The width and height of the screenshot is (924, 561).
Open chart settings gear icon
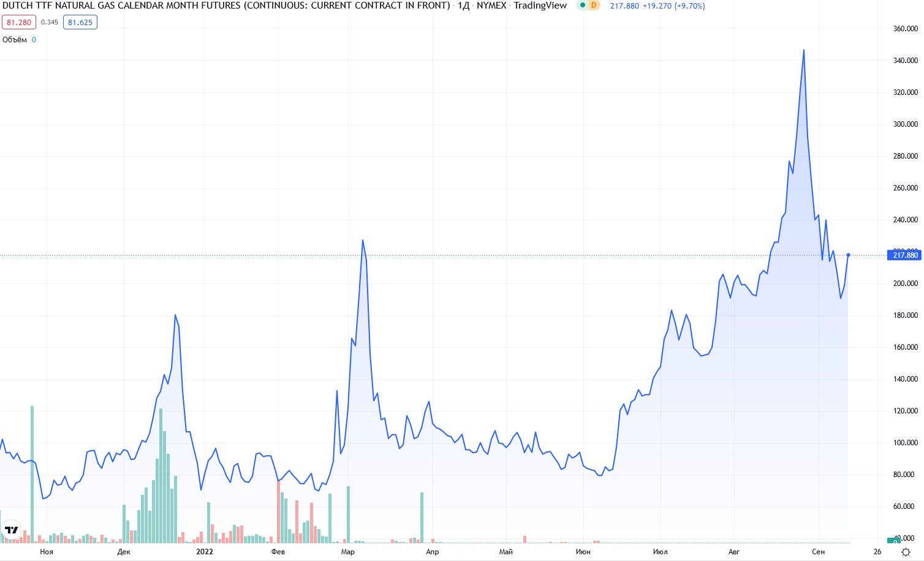pyautogui.click(x=906, y=552)
